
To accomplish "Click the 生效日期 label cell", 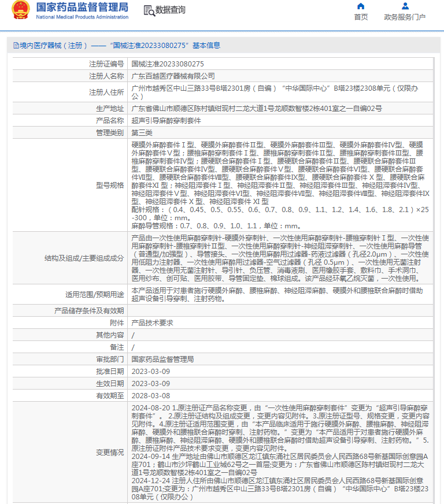I will point(70,384).
